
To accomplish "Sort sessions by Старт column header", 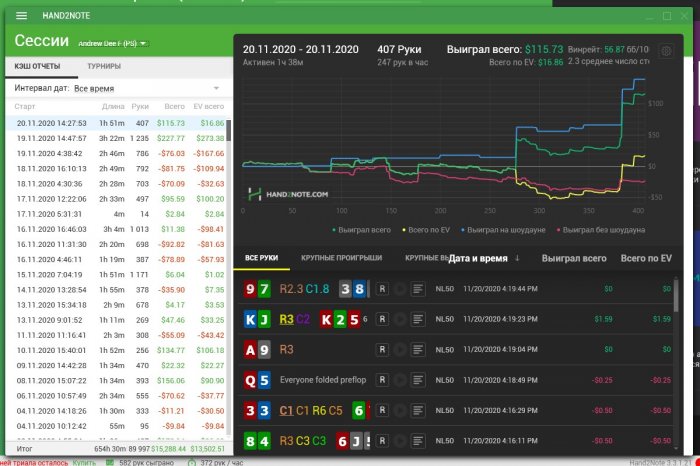I will coord(25,106).
